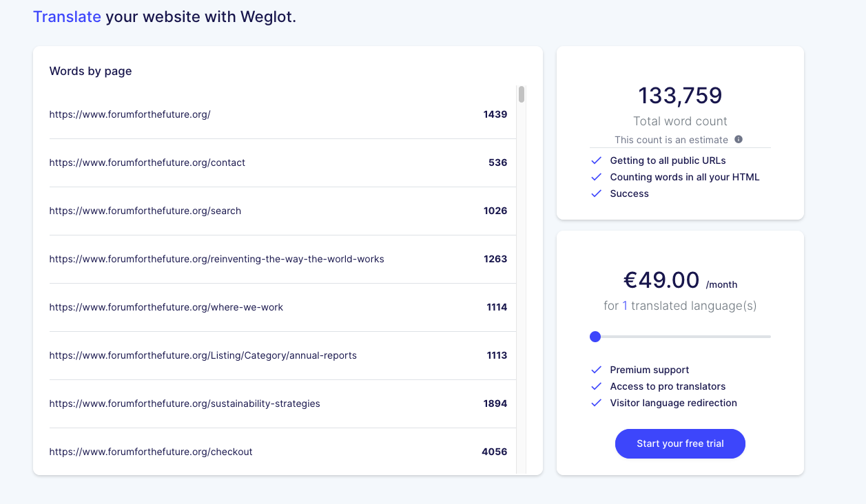Click the checkmark next to Success
The image size is (866, 504).
pyautogui.click(x=597, y=193)
